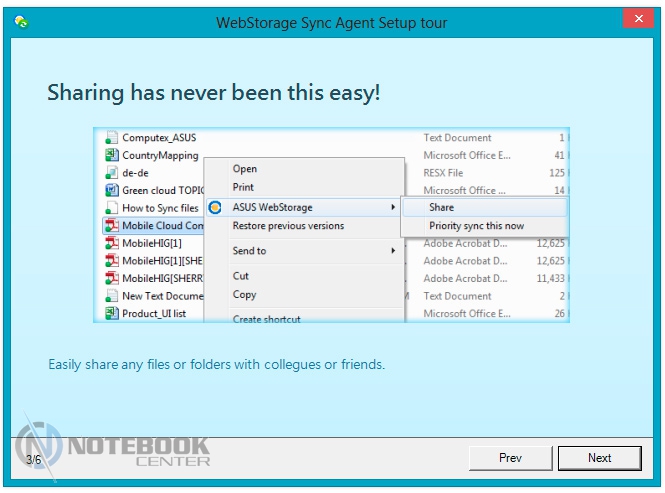The height and width of the screenshot is (493, 665).
Task: Select the How to Sync files item
Action: [160, 208]
